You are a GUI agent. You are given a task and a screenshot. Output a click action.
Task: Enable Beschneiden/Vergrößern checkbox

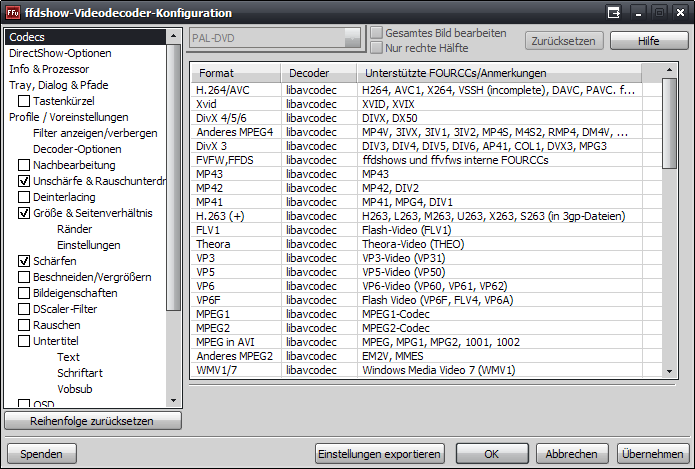[24, 277]
